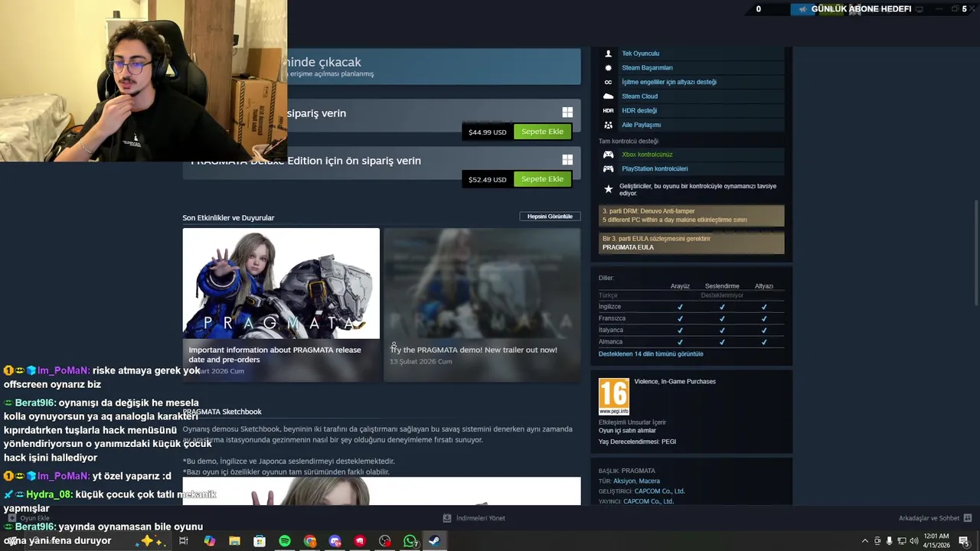Viewport: 980px width, 551px height.
Task: Open Try the PRAGMATA demo news headline
Action: coord(474,350)
